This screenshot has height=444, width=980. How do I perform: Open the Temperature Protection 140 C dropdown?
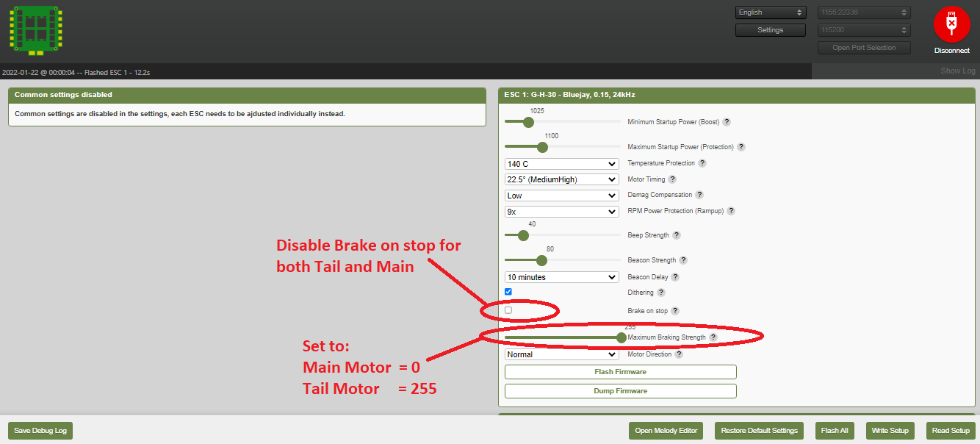pyautogui.click(x=561, y=164)
